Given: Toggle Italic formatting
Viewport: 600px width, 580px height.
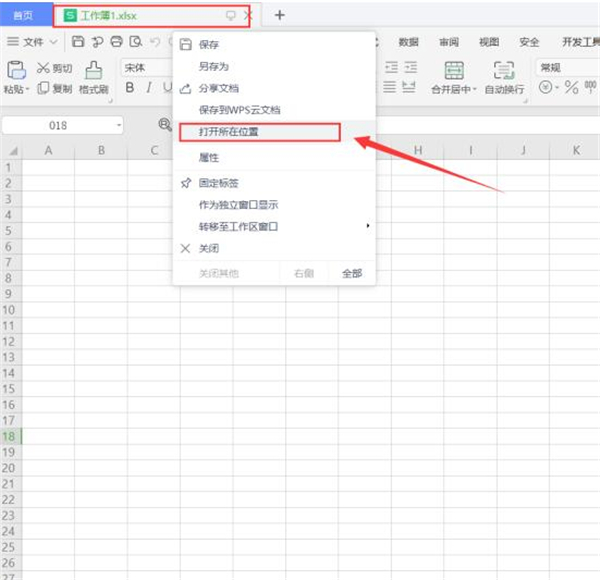Looking at the screenshot, I should pos(148,88).
